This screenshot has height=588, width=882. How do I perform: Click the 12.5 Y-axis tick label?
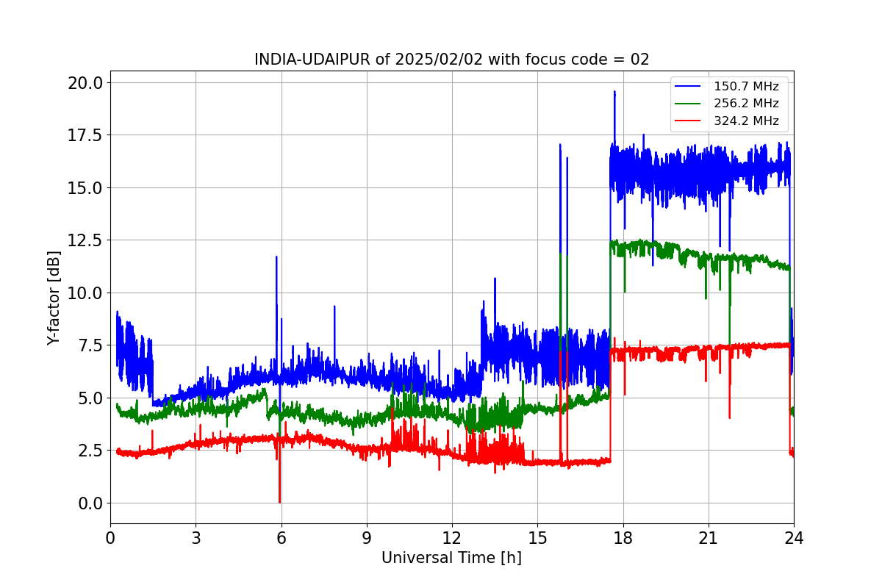85,240
